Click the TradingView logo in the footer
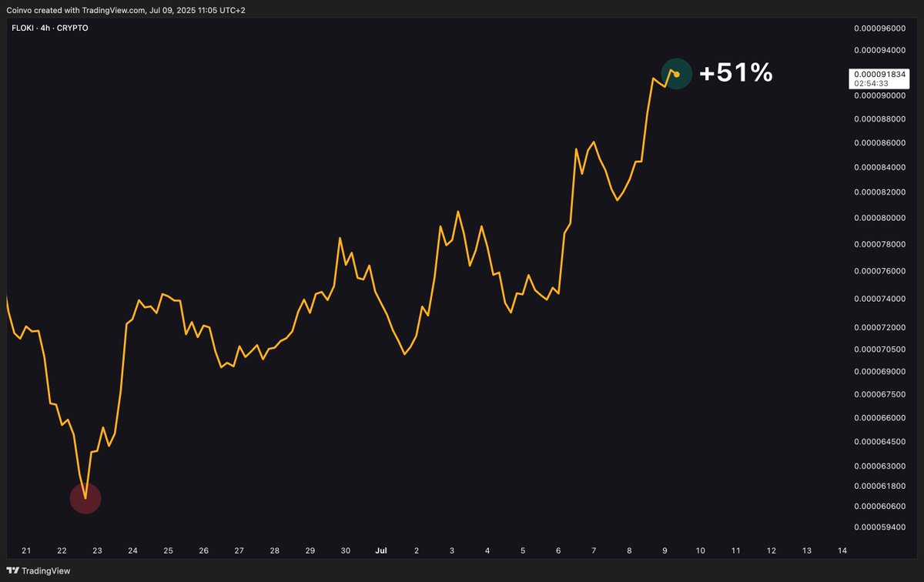 38,570
